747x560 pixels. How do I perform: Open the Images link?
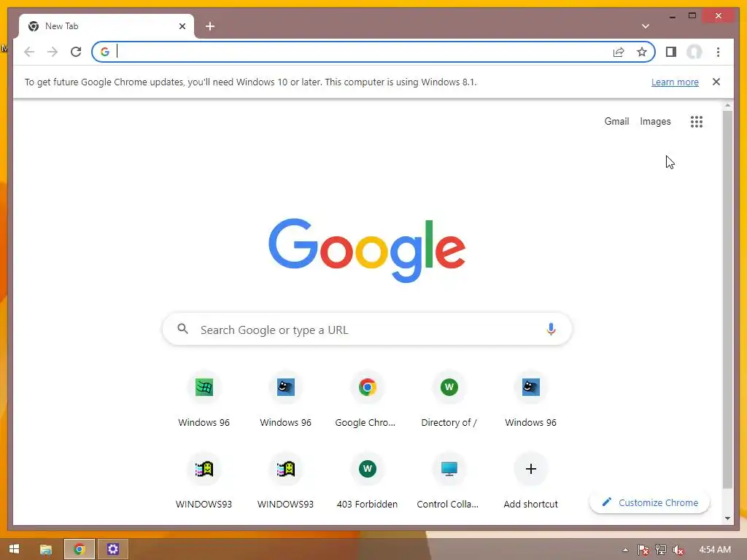655,122
